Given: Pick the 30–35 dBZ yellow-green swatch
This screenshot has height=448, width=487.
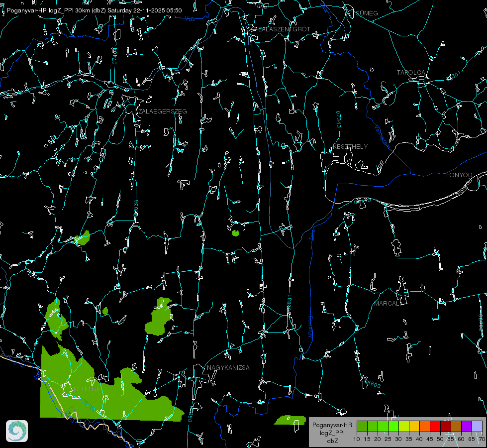Looking at the screenshot, I should [404, 426].
